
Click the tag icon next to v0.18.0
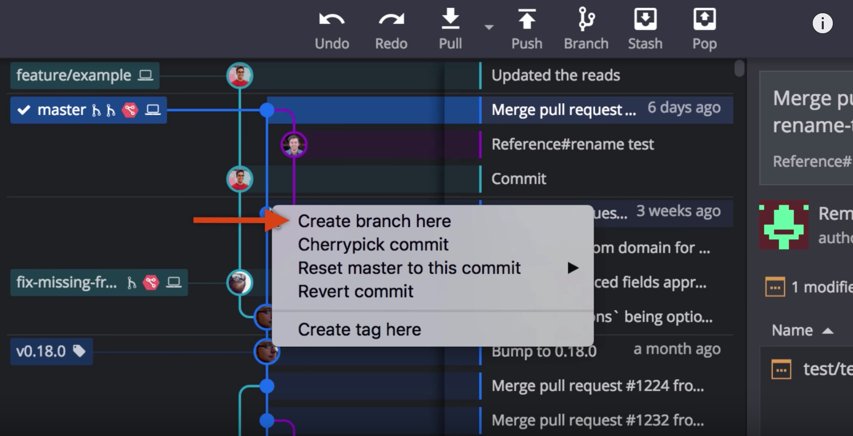tap(79, 352)
